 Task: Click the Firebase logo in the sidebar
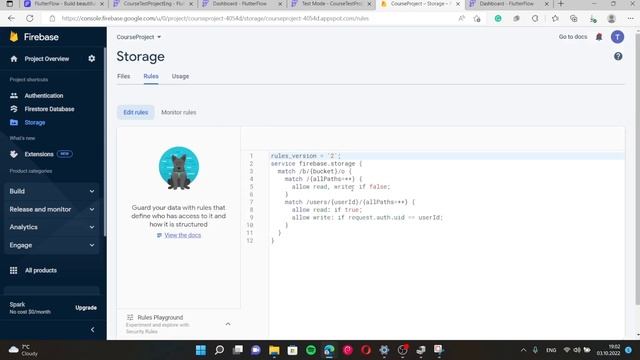pyautogui.click(x=35, y=37)
